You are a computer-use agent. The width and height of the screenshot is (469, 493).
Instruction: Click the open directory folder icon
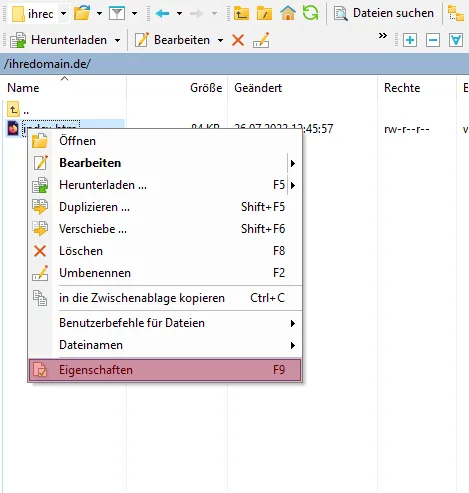coord(82,13)
